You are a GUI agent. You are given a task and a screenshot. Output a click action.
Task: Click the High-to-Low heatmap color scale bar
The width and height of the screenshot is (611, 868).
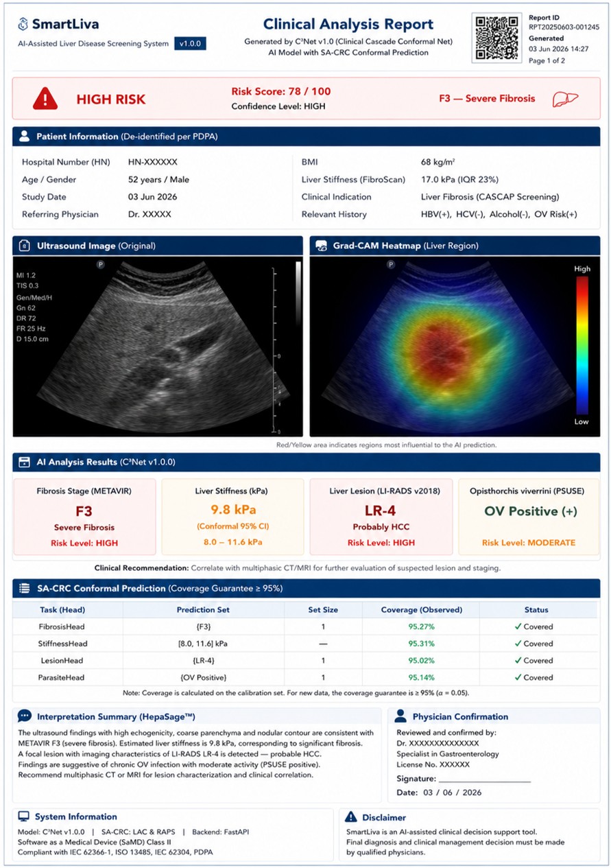pyautogui.click(x=582, y=345)
